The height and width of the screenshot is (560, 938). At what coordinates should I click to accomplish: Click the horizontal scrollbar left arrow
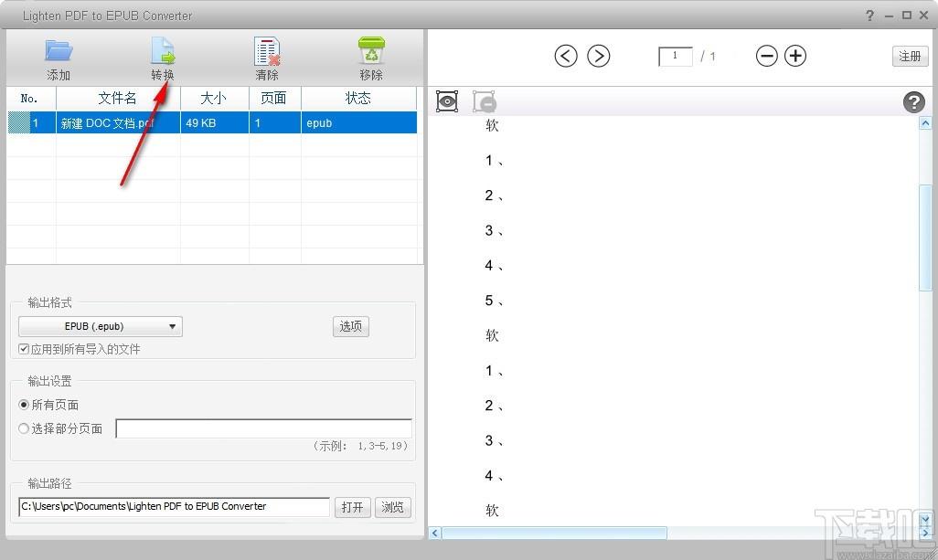(x=435, y=533)
